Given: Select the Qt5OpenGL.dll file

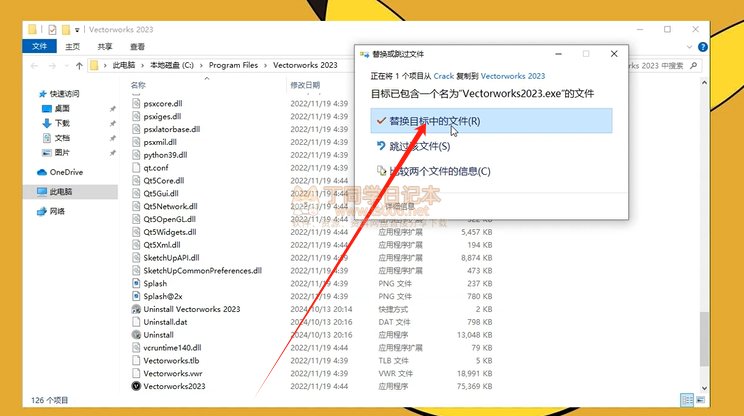Looking at the screenshot, I should [169, 219].
